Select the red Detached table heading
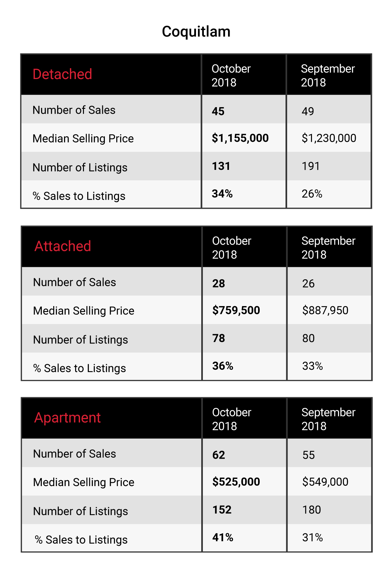The height and width of the screenshot is (572, 392). click(62, 74)
